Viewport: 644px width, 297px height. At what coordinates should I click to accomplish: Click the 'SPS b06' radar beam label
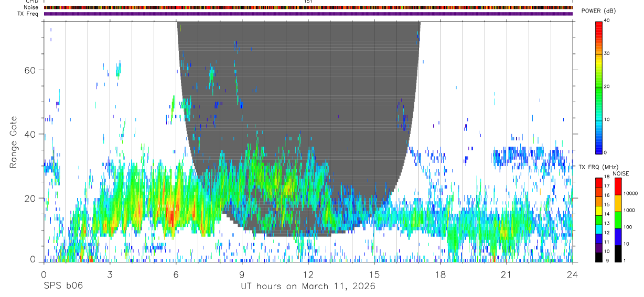[63, 287]
